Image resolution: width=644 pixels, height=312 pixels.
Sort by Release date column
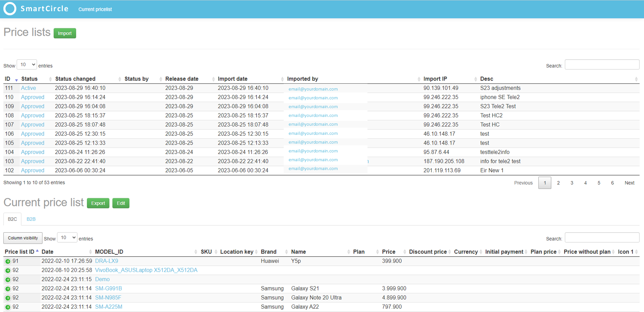point(190,79)
